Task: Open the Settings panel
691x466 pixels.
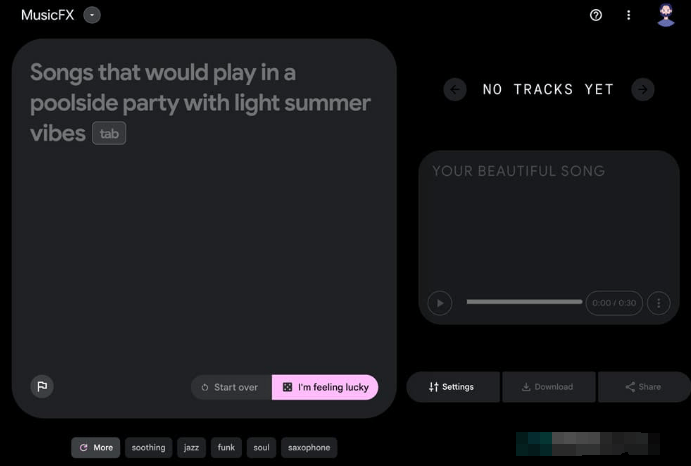Action: point(453,387)
